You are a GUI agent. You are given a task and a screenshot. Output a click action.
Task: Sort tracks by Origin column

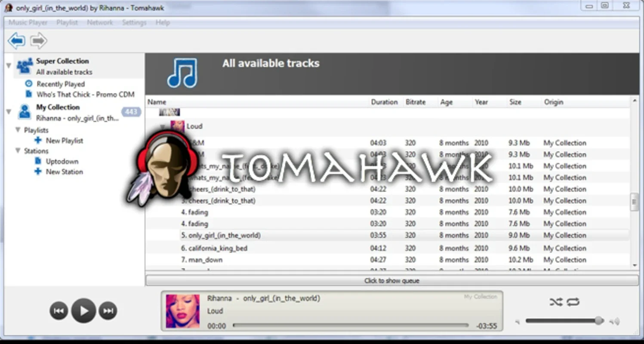point(553,102)
